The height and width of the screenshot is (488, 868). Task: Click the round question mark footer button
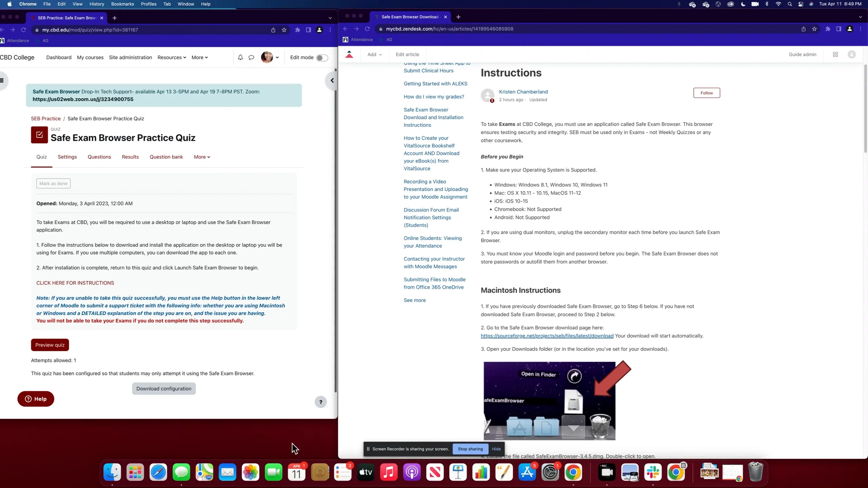(320, 402)
